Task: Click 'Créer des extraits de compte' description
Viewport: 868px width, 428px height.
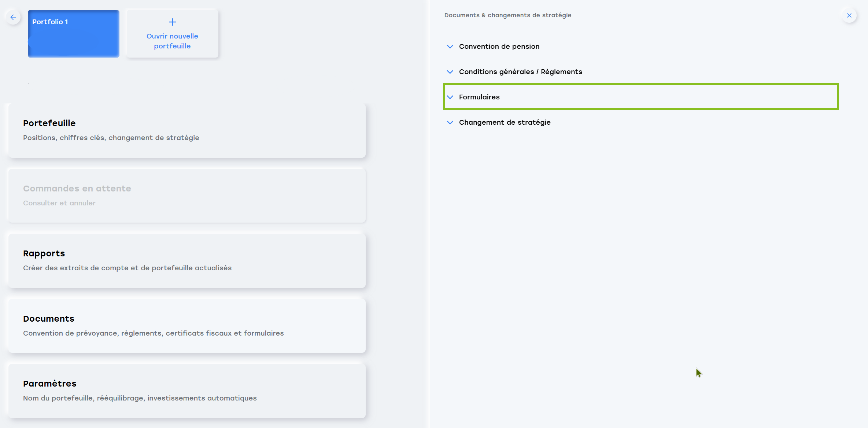Action: coord(127,268)
